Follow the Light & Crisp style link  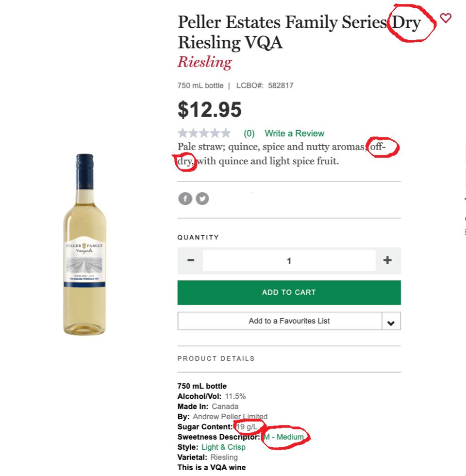click(224, 447)
